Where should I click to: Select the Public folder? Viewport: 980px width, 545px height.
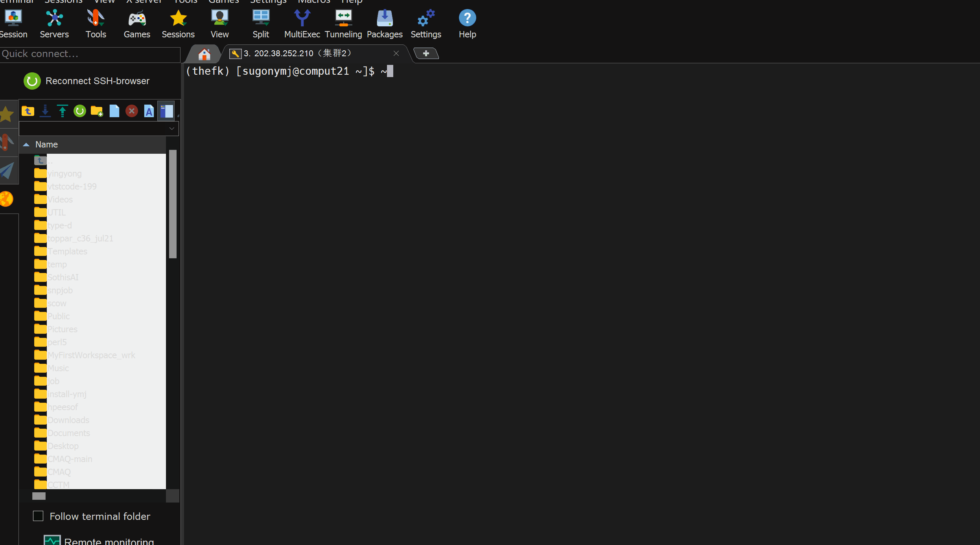click(x=52, y=316)
